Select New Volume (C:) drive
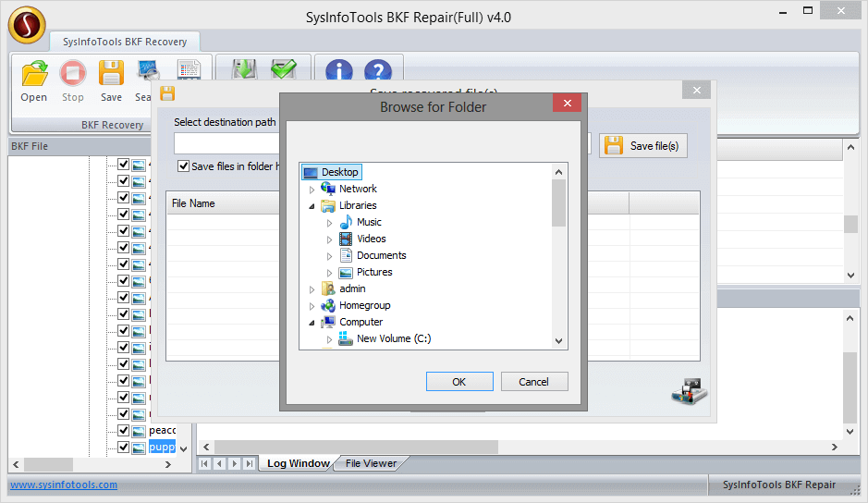Screen dimensions: 868x503 [x=394, y=337]
